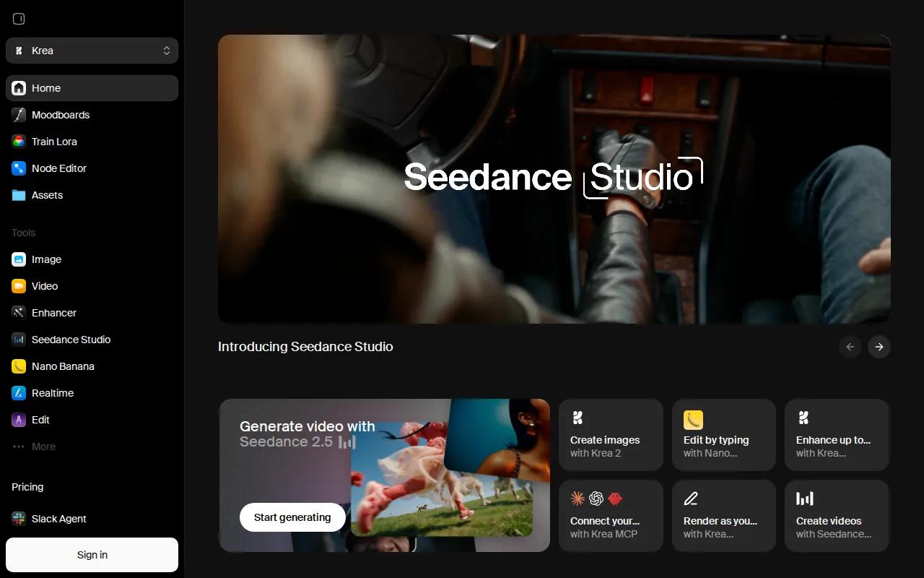Open Connect your Krea MCP card
Viewport: 924px width, 578px height.
(611, 516)
